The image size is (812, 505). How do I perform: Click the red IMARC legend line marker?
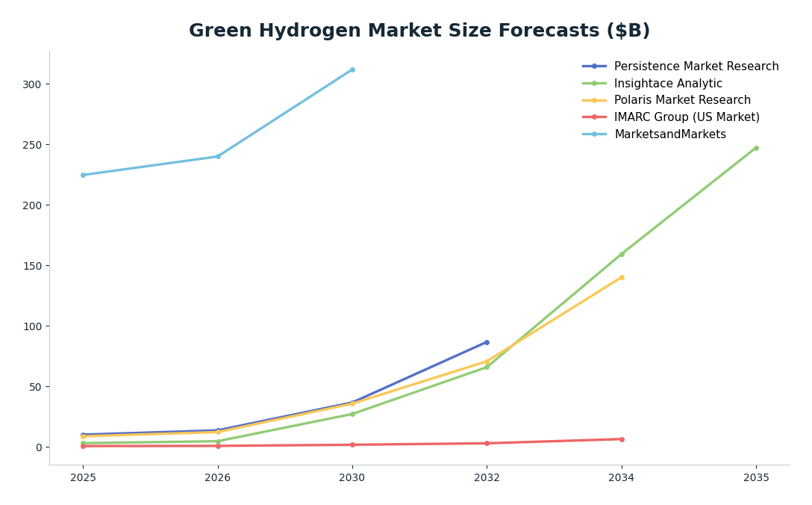pyautogui.click(x=595, y=117)
